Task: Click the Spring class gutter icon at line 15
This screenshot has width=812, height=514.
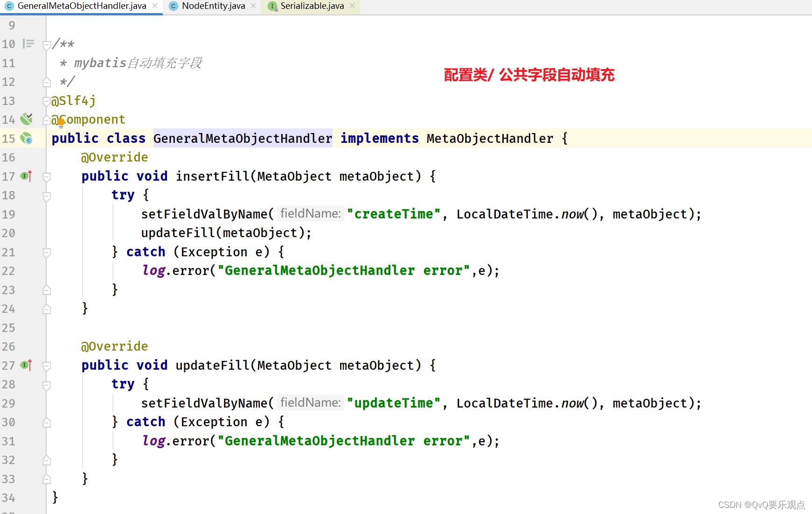Action: [27, 138]
